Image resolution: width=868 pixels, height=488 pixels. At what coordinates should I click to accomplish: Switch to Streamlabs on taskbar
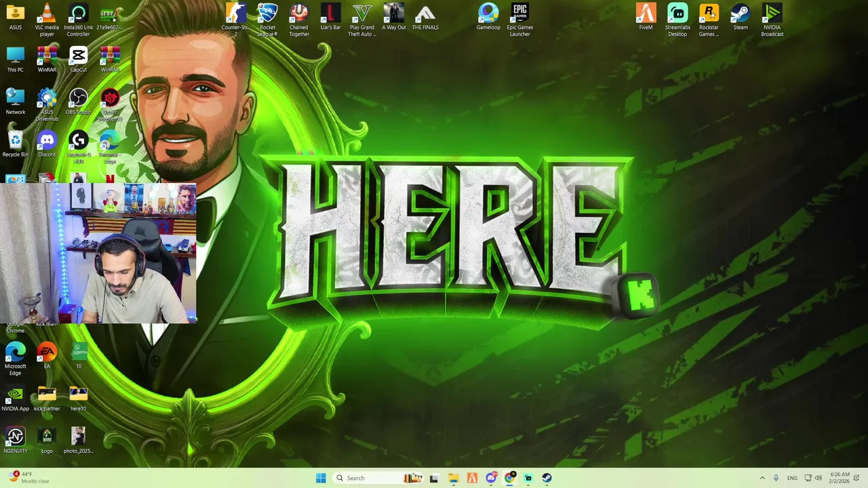[x=528, y=478]
